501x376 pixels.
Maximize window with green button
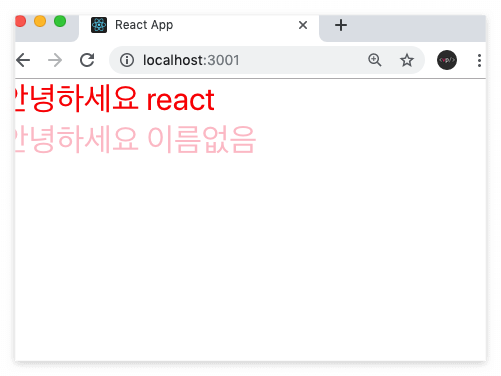pyautogui.click(x=60, y=21)
